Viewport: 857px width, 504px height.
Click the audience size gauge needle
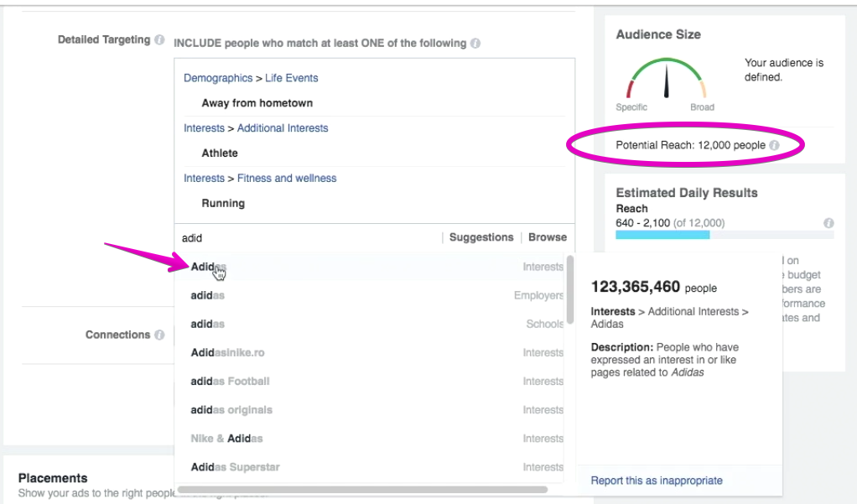tap(667, 81)
